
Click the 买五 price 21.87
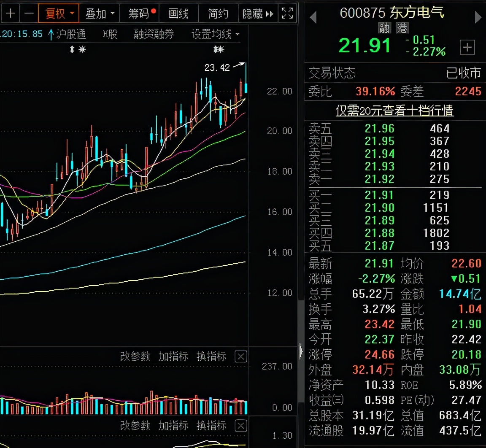click(379, 246)
